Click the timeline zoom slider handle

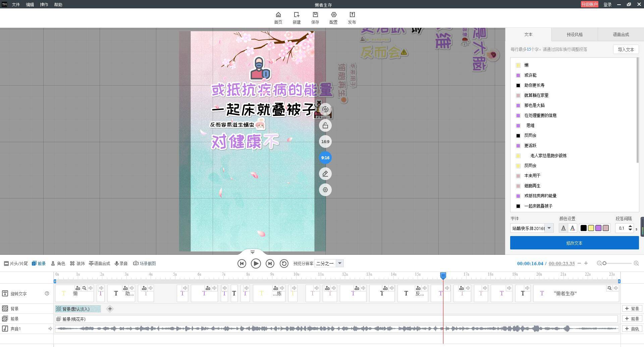coord(604,263)
